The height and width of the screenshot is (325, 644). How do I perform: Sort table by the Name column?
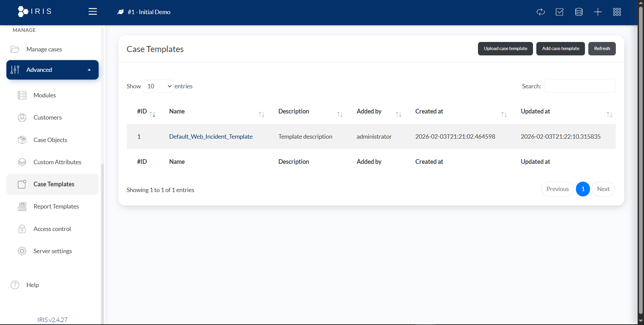click(177, 111)
